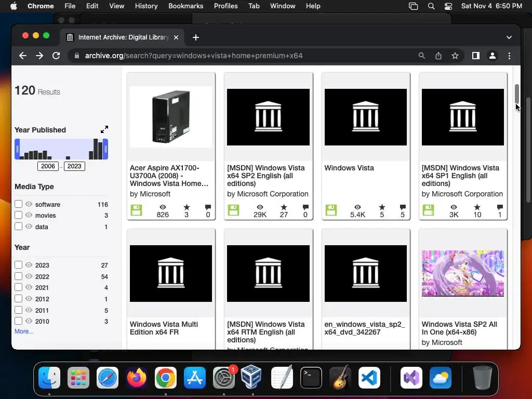Go forward with the browser arrow
Screen dimensions: 532x399
[39, 56]
